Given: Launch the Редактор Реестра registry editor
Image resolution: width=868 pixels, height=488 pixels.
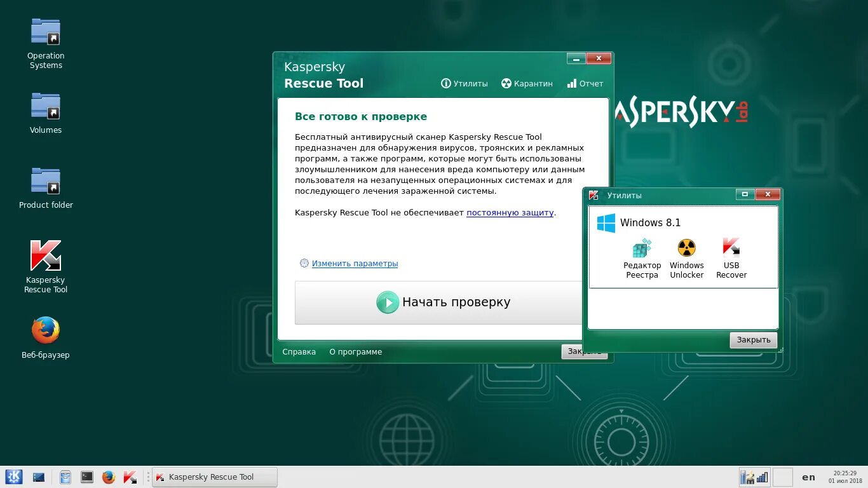Looking at the screenshot, I should pos(642,259).
